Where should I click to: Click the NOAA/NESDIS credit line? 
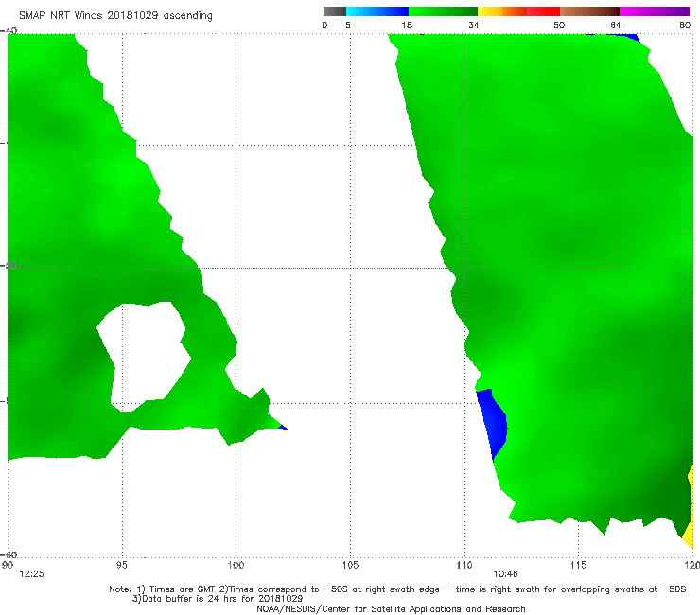pyautogui.click(x=391, y=608)
